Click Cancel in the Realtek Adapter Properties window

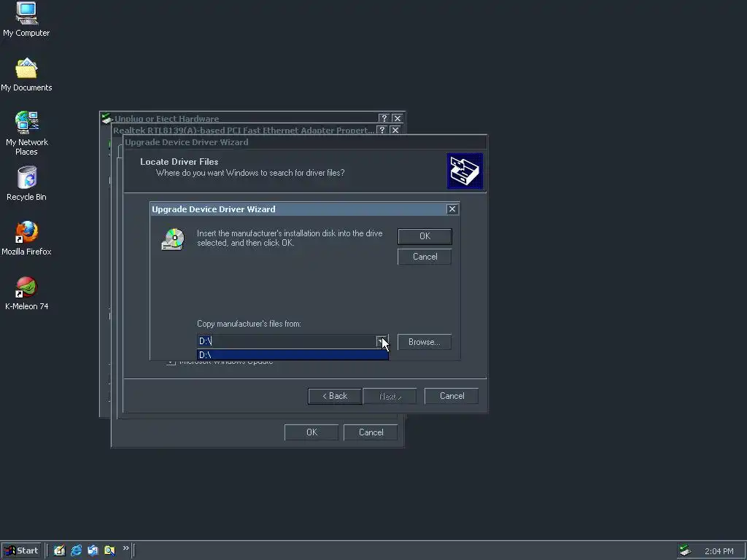click(x=371, y=432)
